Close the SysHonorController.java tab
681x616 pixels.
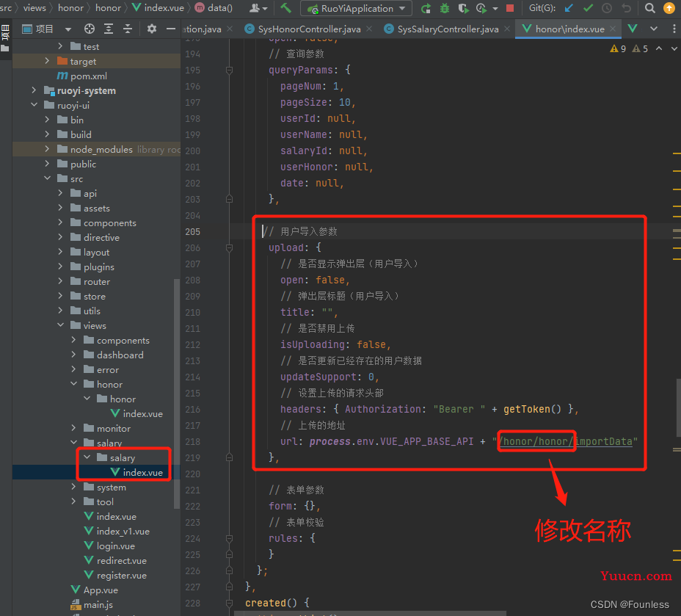(x=368, y=29)
